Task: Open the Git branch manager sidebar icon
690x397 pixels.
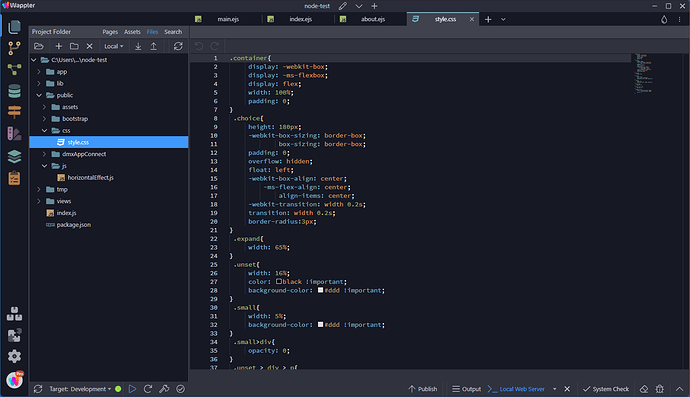Action: (x=14, y=48)
